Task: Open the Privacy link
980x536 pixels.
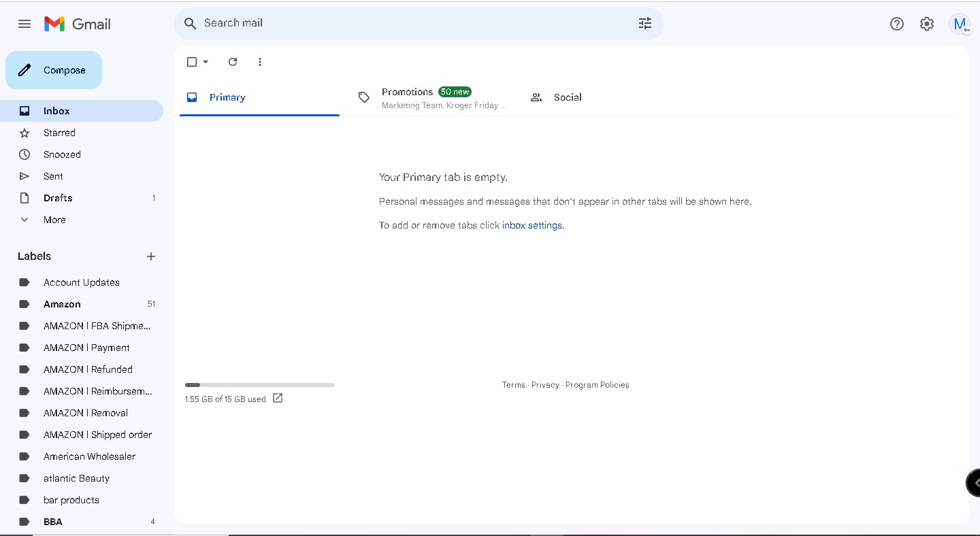Action: tap(545, 385)
